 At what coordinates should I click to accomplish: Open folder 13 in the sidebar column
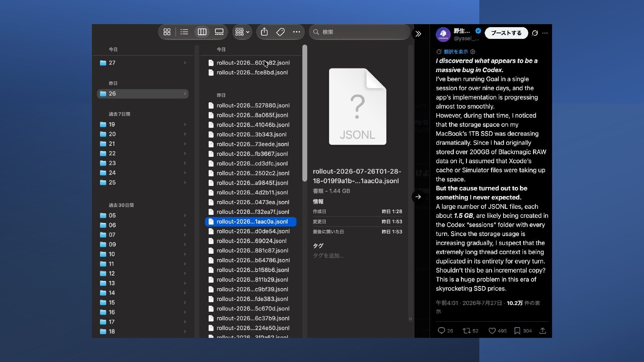[143, 283]
